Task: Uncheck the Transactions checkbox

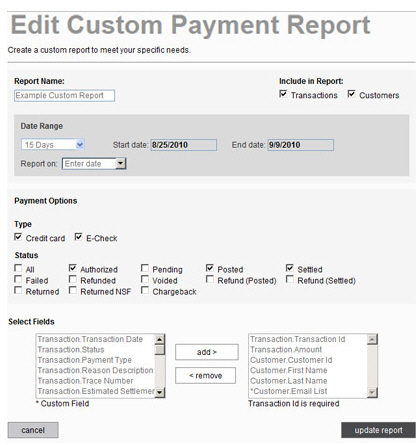Action: 283,94
